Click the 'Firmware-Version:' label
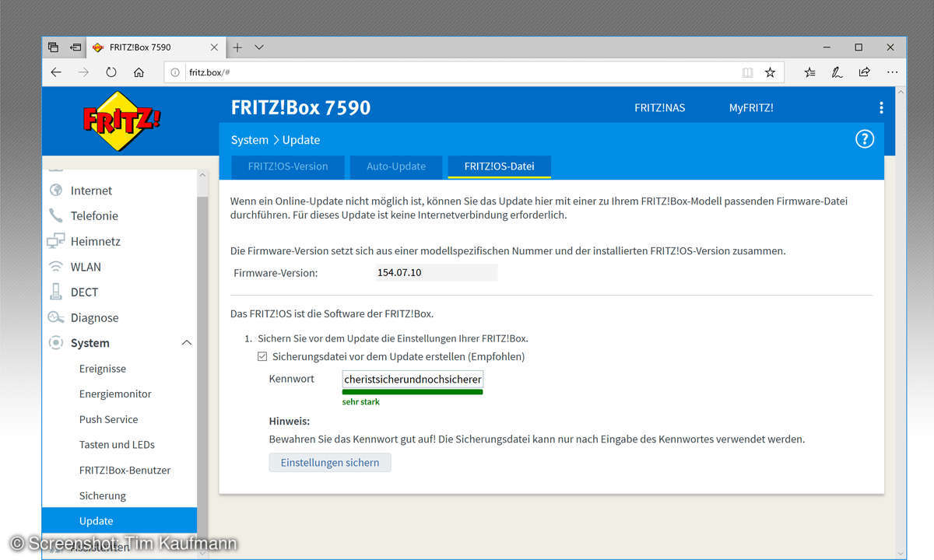The image size is (934, 560). tap(276, 273)
